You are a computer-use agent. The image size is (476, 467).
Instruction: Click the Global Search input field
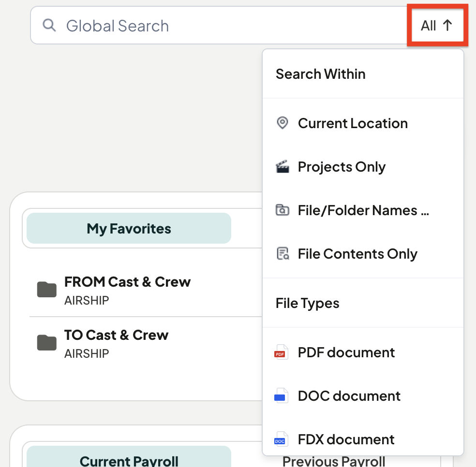click(219, 26)
